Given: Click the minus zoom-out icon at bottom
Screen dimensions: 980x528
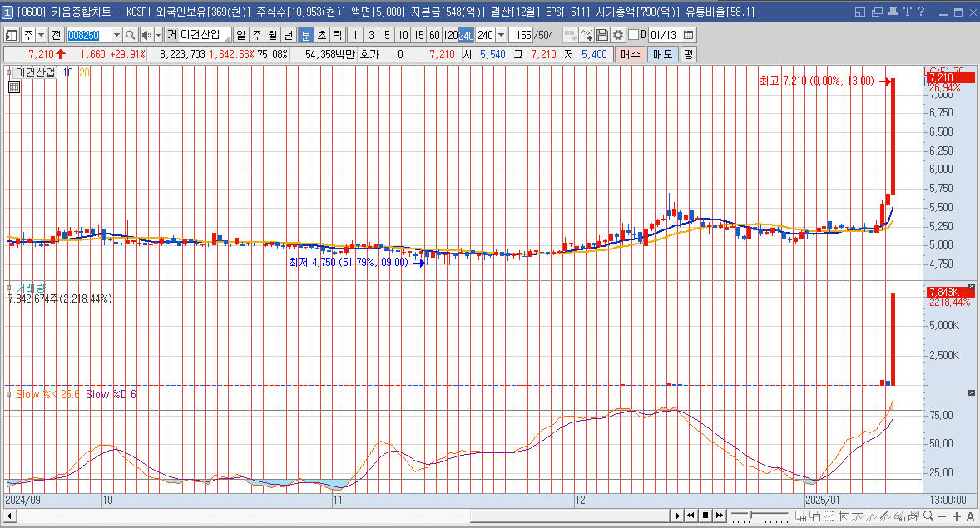Looking at the screenshot, I should pos(942,516).
